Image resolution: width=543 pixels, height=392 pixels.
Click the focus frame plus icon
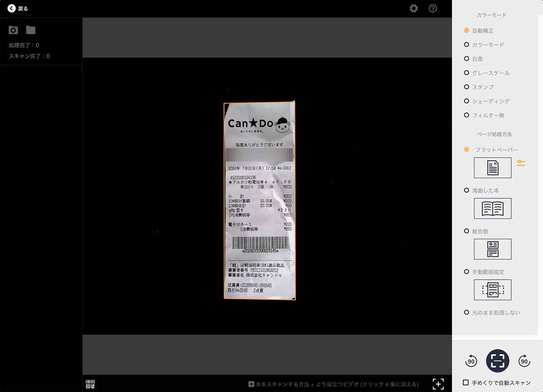(x=438, y=384)
